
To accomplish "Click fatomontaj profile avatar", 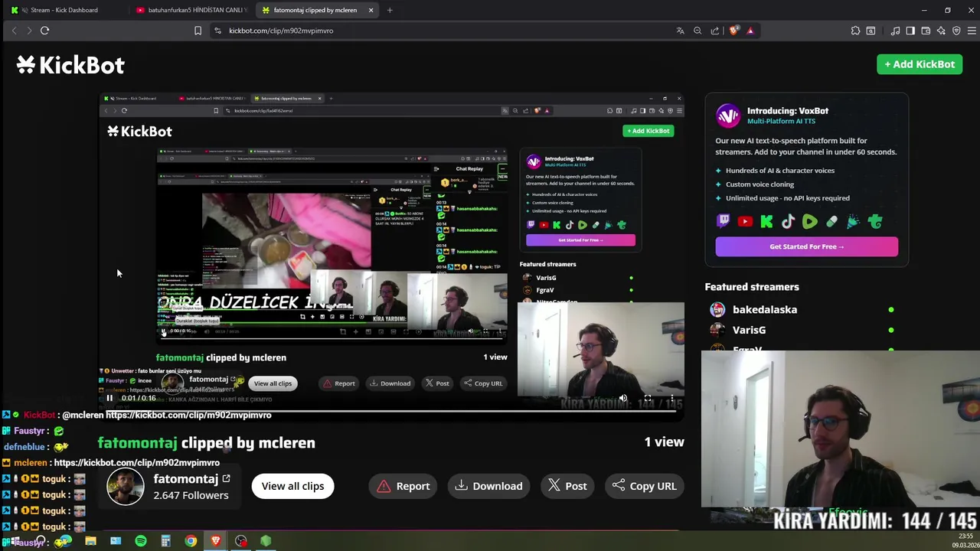I will [126, 486].
